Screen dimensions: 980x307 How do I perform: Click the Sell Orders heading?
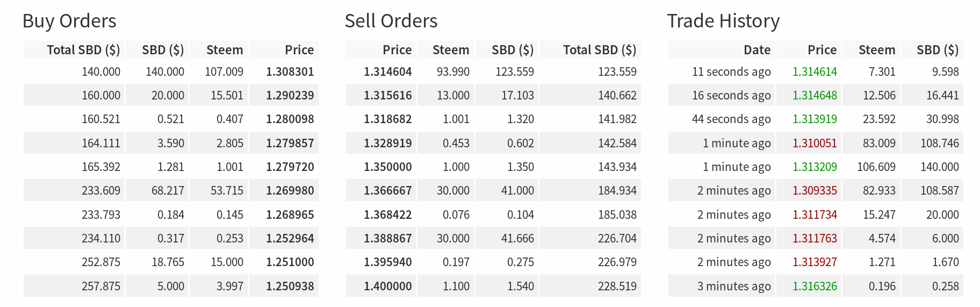tap(391, 21)
